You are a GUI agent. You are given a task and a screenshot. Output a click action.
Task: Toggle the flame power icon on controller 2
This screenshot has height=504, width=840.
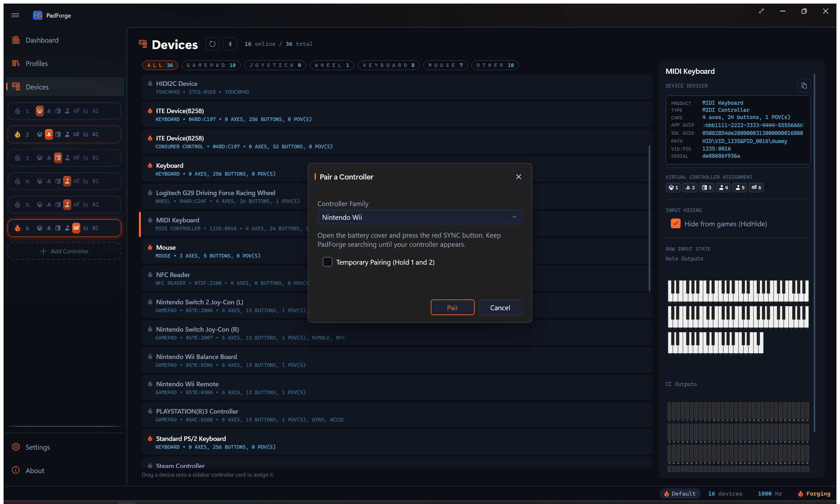(x=17, y=135)
